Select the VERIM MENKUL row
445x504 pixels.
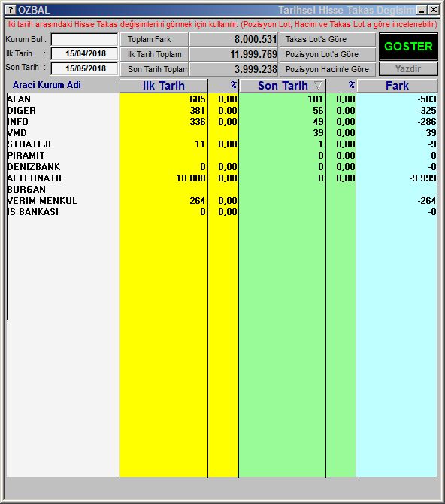[x=222, y=201]
